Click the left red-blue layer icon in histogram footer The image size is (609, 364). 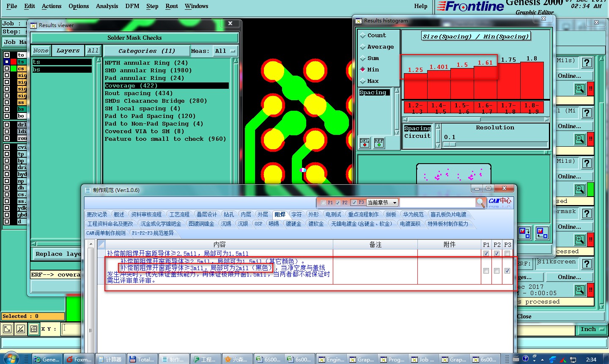pos(524,233)
